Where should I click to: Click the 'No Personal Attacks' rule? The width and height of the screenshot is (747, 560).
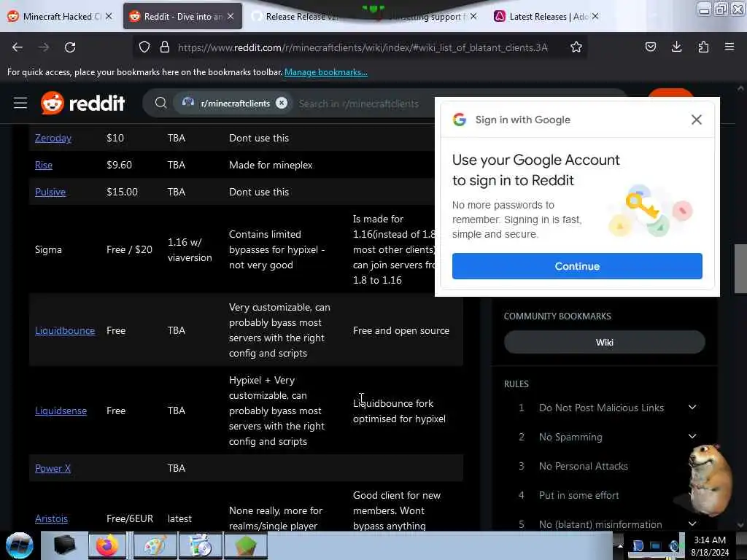(583, 466)
